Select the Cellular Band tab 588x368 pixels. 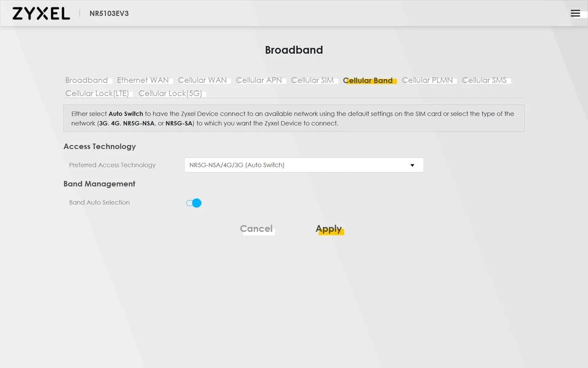click(368, 80)
